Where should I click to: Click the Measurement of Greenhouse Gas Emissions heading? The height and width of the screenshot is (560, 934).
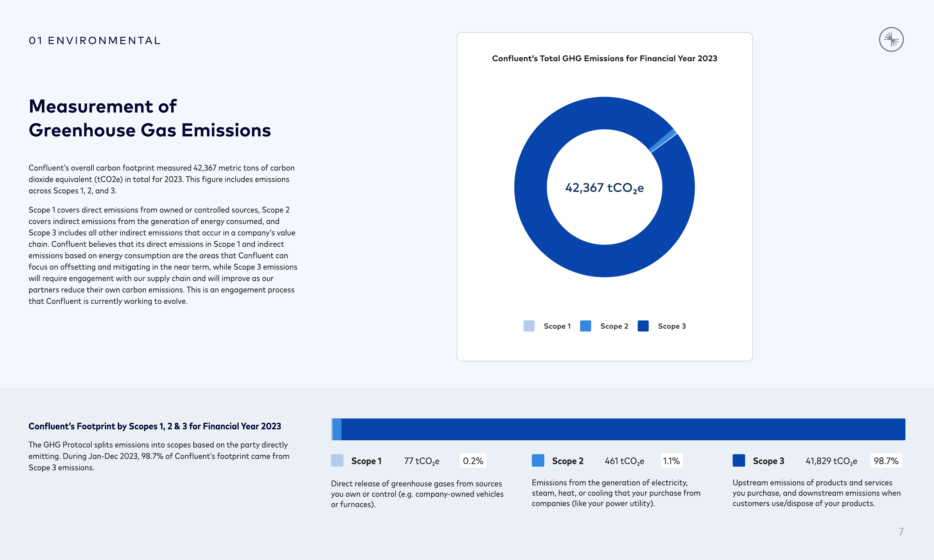coord(150,118)
